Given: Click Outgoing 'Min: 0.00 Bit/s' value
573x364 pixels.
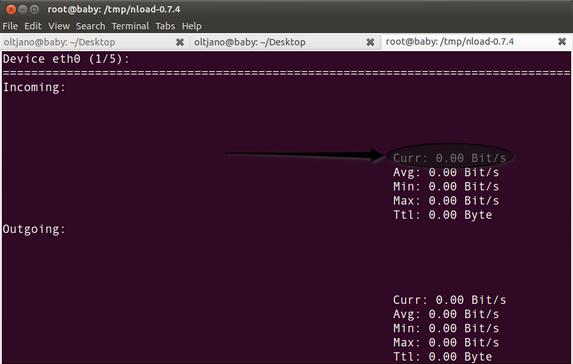Looking at the screenshot, I should click(446, 328).
